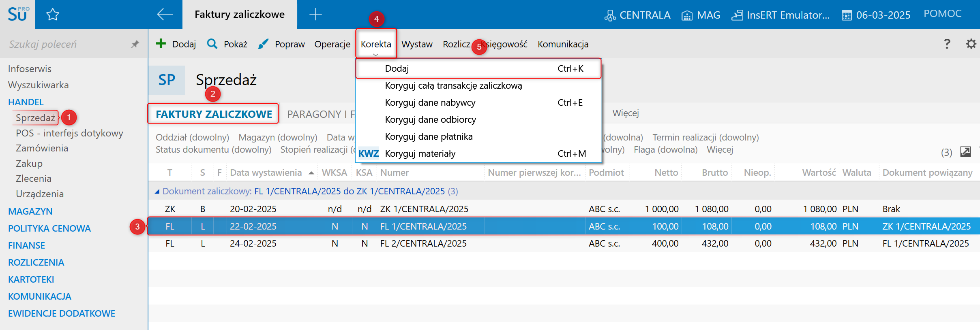Open the Komunikacja toolbar menu
The width and height of the screenshot is (980, 330).
(x=563, y=44)
